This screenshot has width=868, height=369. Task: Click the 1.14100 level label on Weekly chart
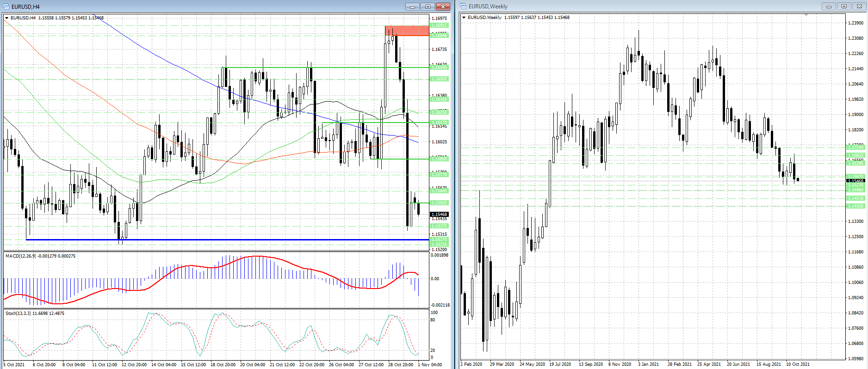(x=855, y=206)
